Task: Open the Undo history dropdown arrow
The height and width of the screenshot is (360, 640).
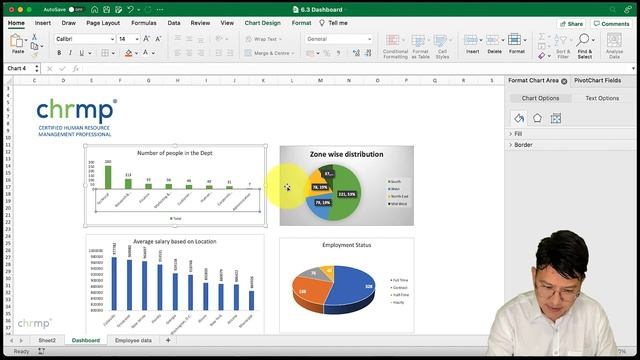Action: 138,10
